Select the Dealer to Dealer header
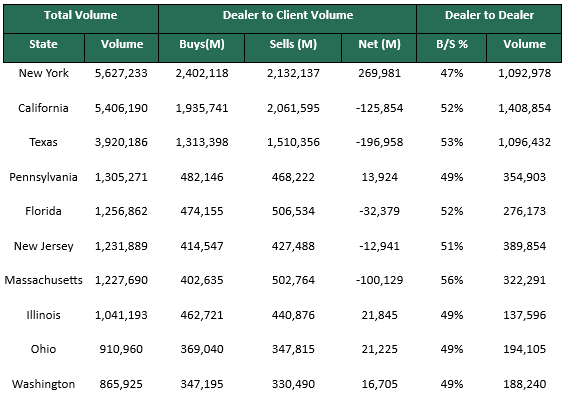Viewport: 564px width, 399px height. tap(489, 19)
